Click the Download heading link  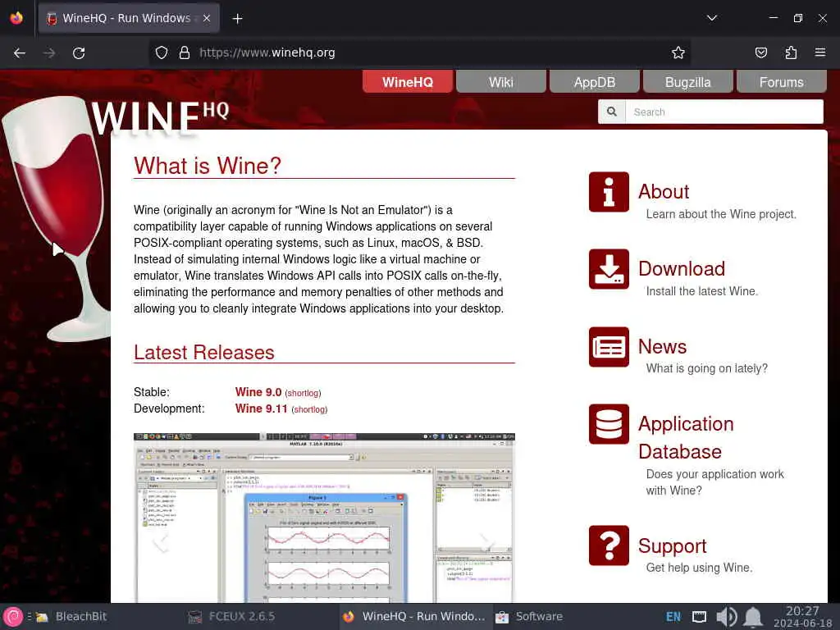pos(682,269)
